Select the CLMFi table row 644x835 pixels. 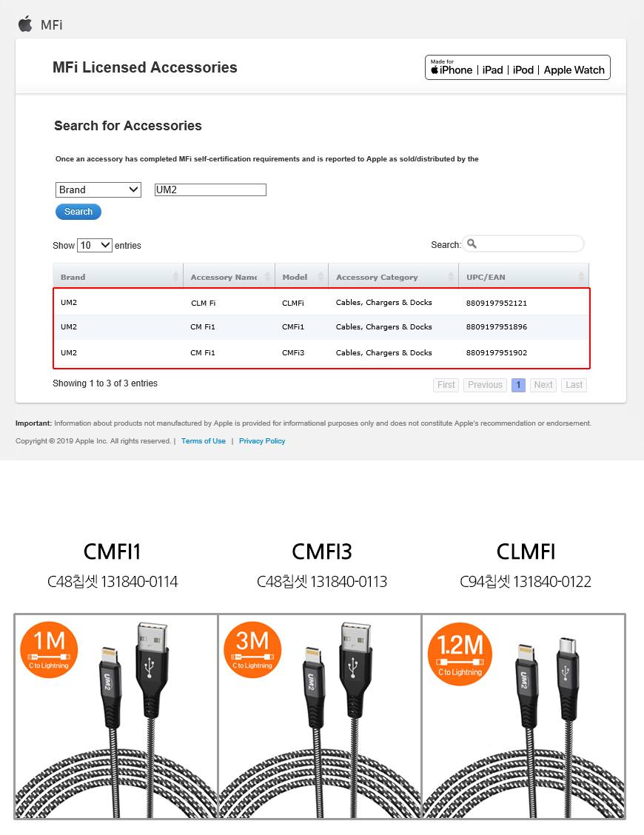click(x=321, y=303)
